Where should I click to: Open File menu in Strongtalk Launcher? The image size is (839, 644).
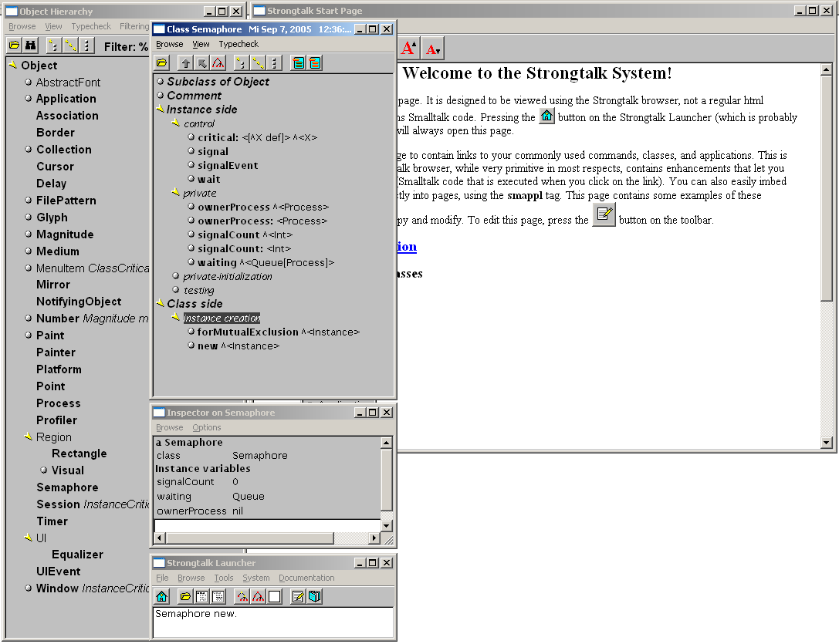(x=162, y=578)
